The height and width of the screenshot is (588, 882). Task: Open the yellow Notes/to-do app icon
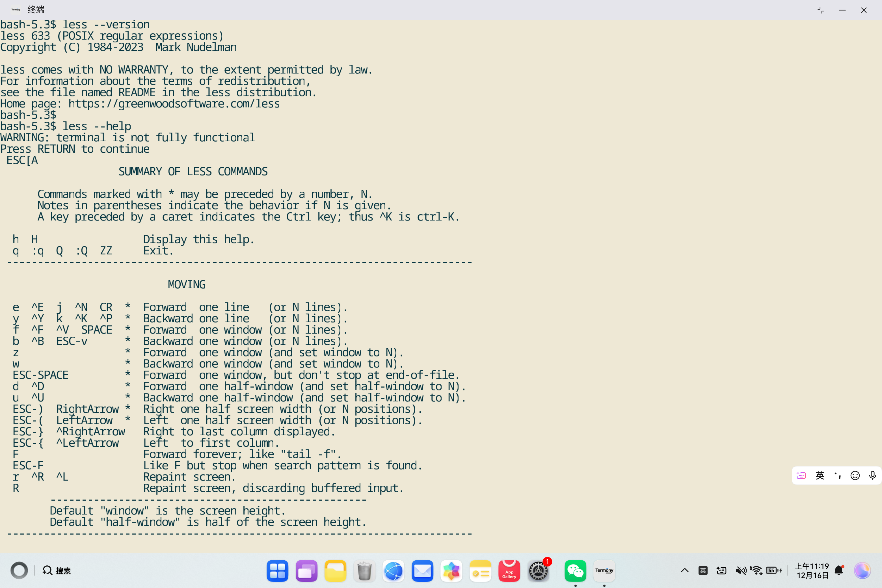tap(480, 571)
